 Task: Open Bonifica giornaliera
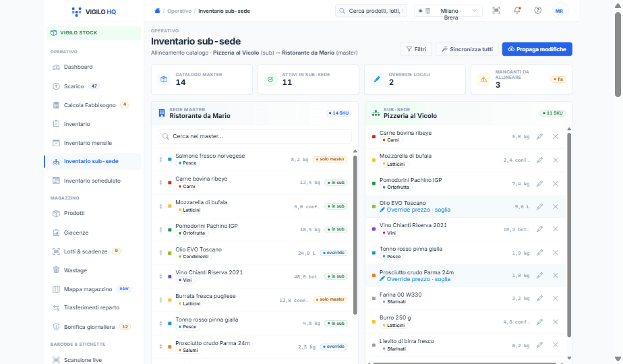click(x=93, y=327)
